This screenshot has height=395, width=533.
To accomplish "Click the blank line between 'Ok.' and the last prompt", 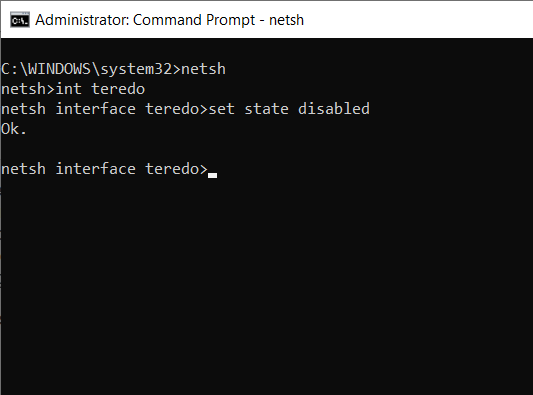I will (266, 149).
